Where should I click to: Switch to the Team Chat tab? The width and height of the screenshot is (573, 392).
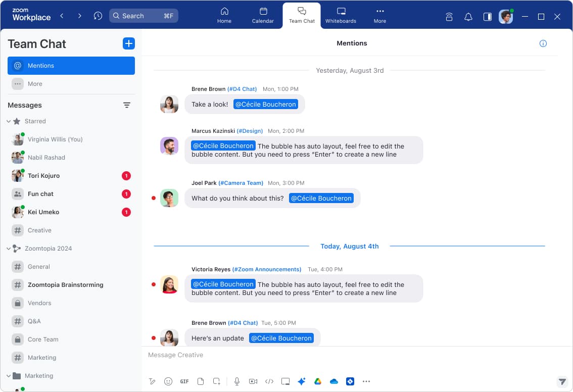coord(302,16)
